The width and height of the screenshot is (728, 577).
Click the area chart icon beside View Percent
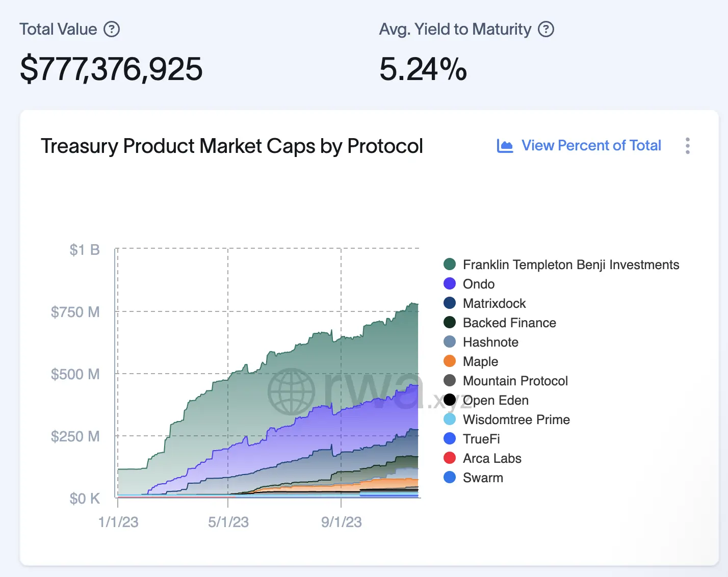pyautogui.click(x=505, y=146)
